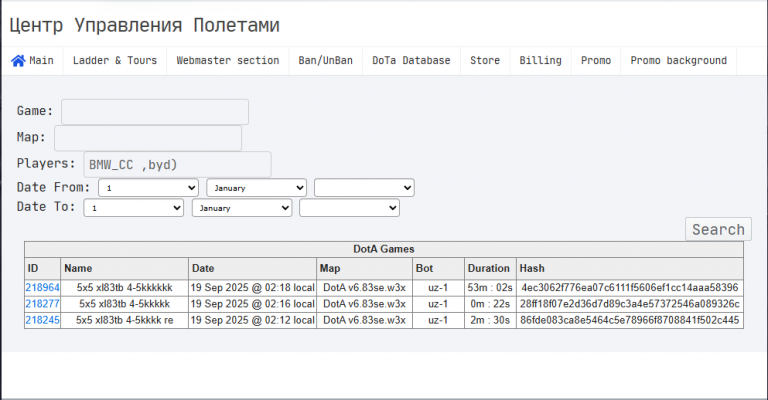The image size is (768, 400).
Task: Open game ID 218277
Action: [x=42, y=304]
